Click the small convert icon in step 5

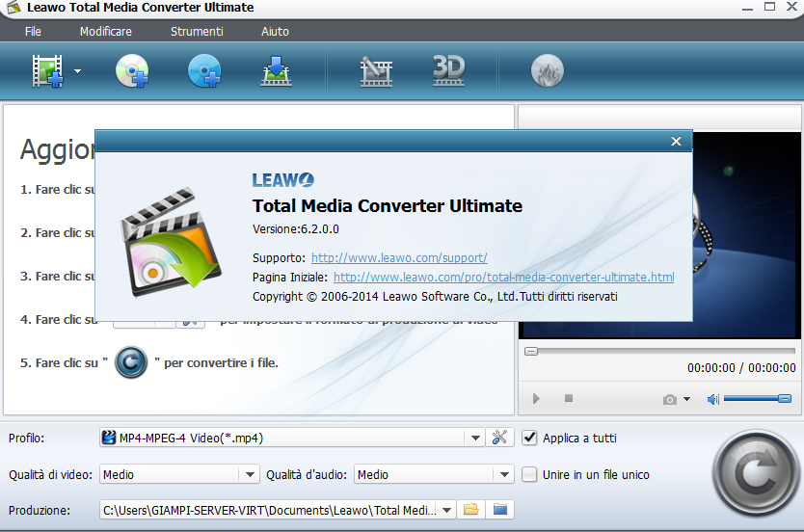pyautogui.click(x=131, y=362)
